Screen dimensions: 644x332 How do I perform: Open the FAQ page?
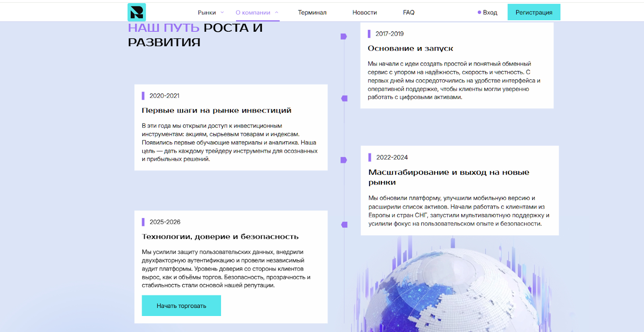tap(409, 12)
